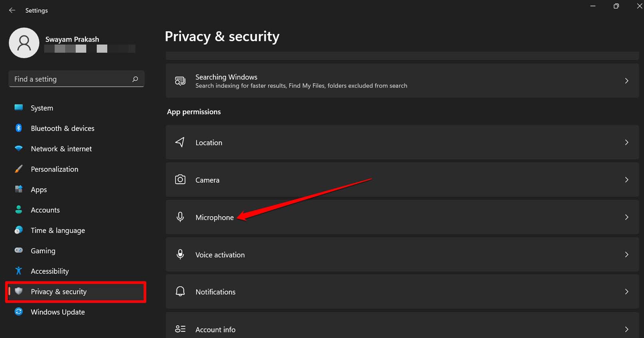This screenshot has width=644, height=338.
Task: Focus the Find a setting search box
Action: 72,79
